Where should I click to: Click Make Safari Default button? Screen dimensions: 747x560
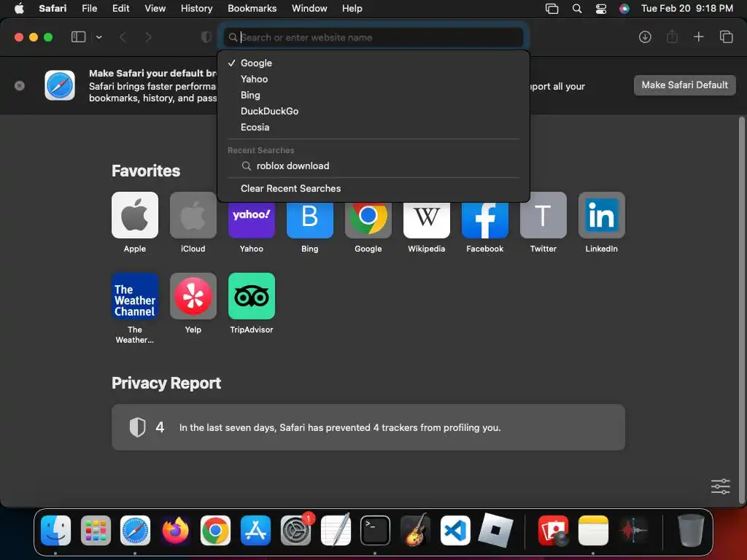tap(684, 85)
